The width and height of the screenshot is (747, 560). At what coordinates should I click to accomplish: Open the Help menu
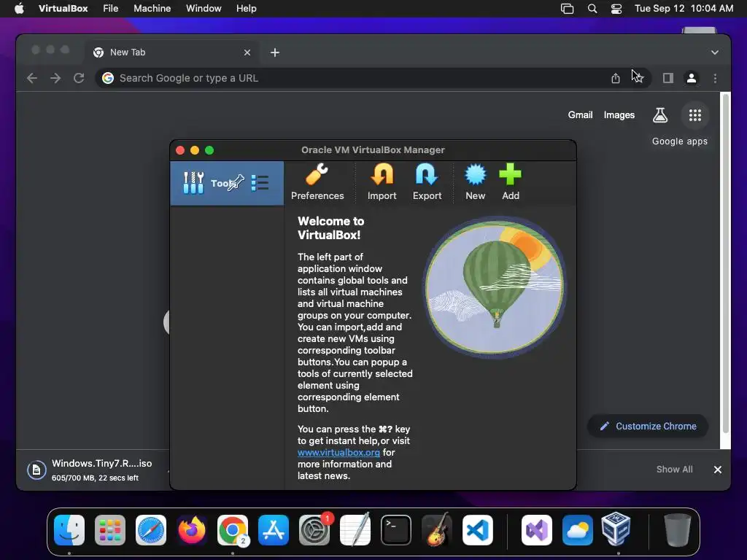[247, 9]
